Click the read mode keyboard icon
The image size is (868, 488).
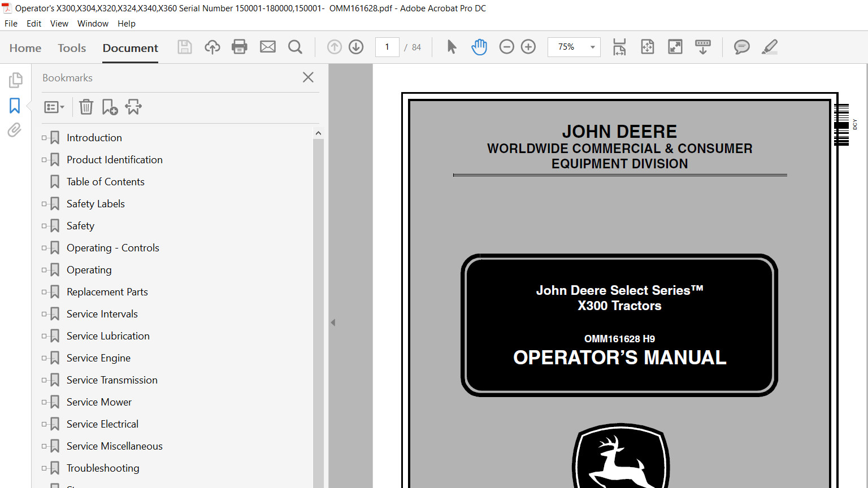tap(703, 47)
